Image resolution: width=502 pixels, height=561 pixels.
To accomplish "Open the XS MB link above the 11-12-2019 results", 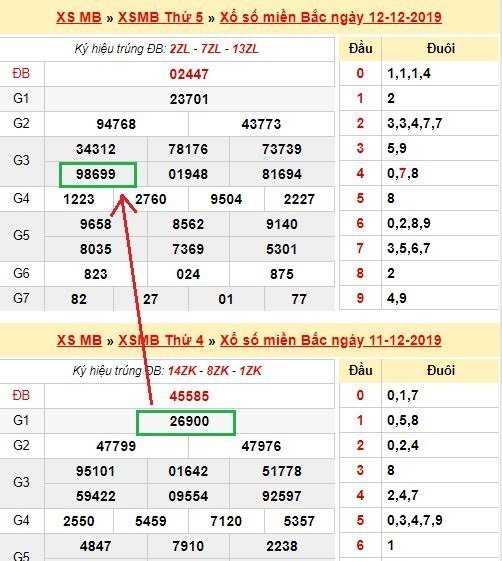I will coord(79,340).
